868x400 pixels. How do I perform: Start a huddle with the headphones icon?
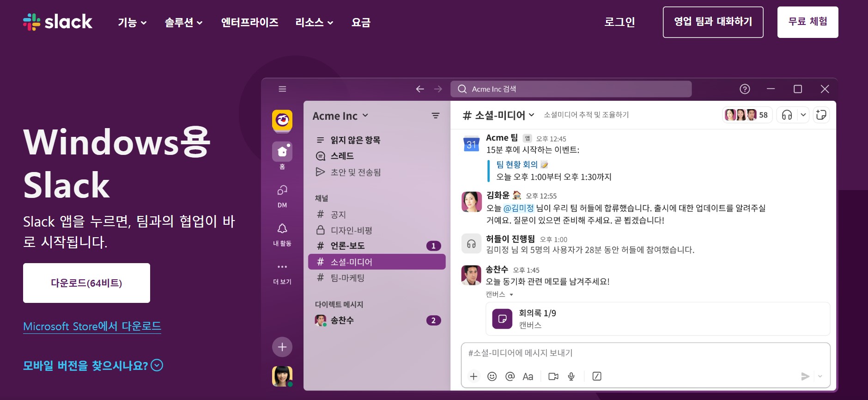[787, 115]
